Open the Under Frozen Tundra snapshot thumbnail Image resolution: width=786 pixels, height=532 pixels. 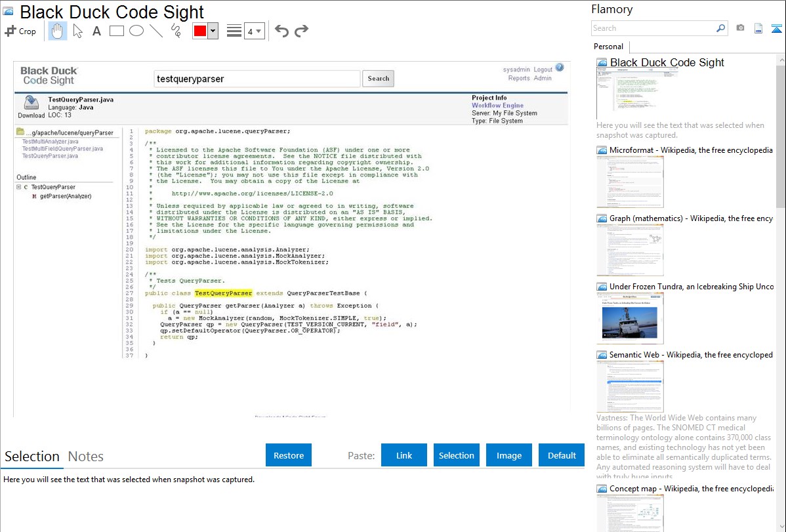tap(630, 317)
